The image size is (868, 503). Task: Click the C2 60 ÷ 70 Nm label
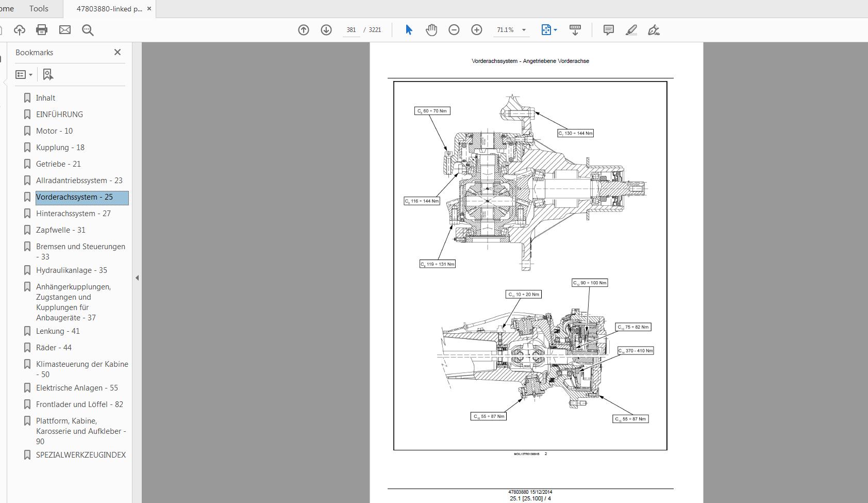point(432,111)
